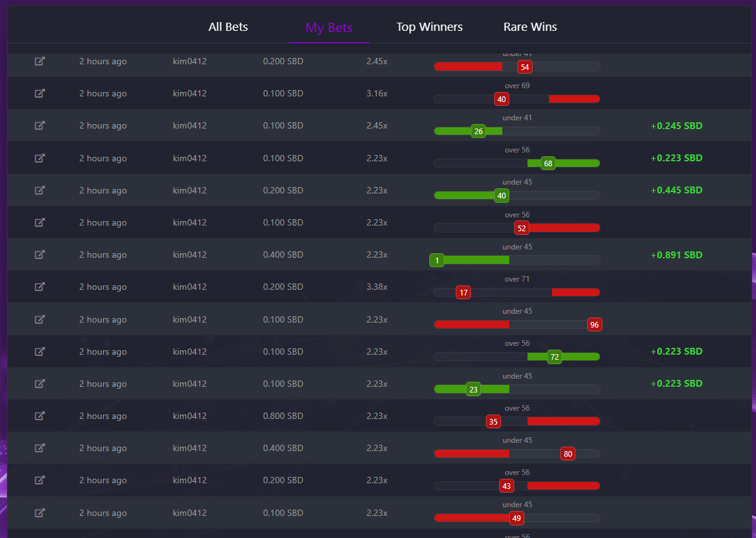The height and width of the screenshot is (538, 756).
Task: Click the roll 54 slider marker
Action: tap(525, 67)
